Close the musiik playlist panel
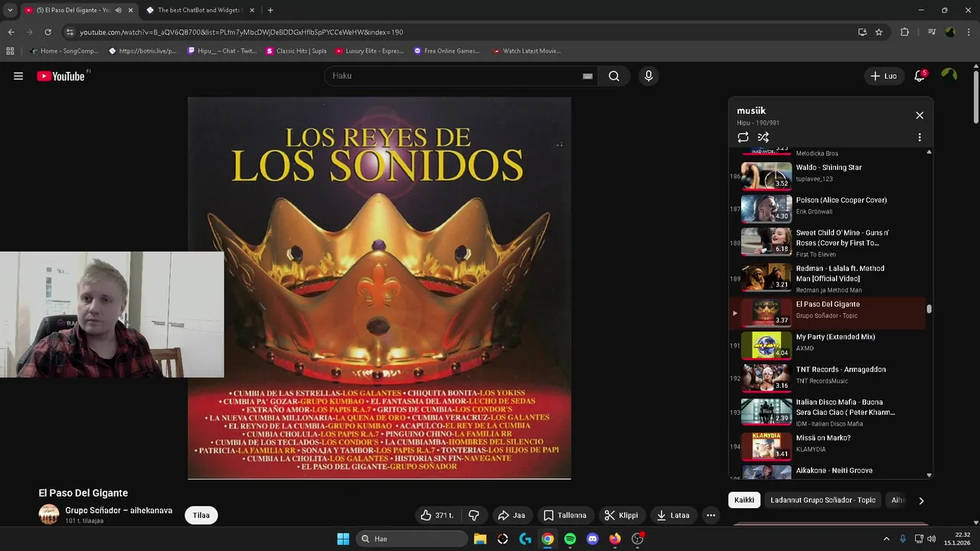The width and height of the screenshot is (980, 551). pos(920,116)
